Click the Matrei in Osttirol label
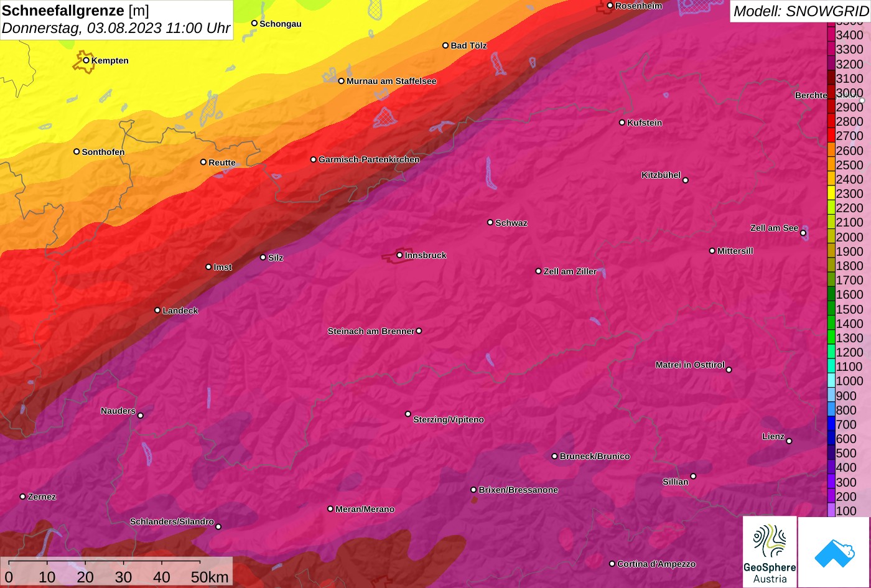The image size is (871, 588). coord(690,365)
